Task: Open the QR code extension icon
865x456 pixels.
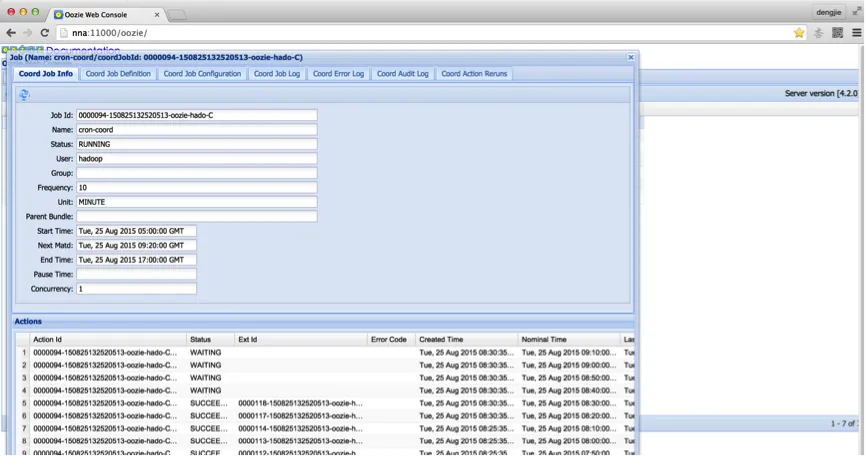Action: (837, 33)
